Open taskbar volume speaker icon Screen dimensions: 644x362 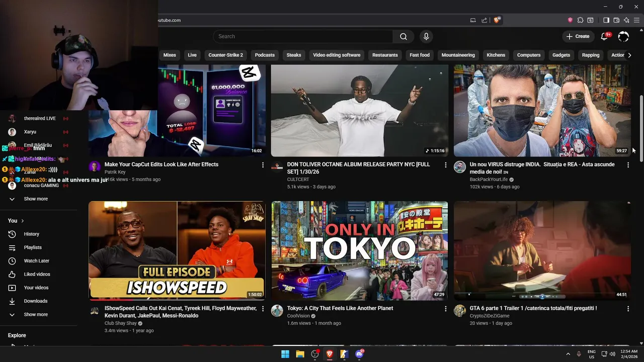[612, 354]
